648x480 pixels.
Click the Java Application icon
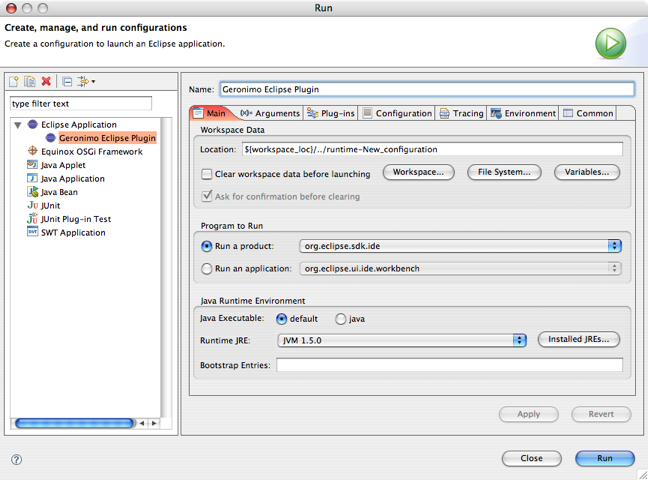pos(32,178)
